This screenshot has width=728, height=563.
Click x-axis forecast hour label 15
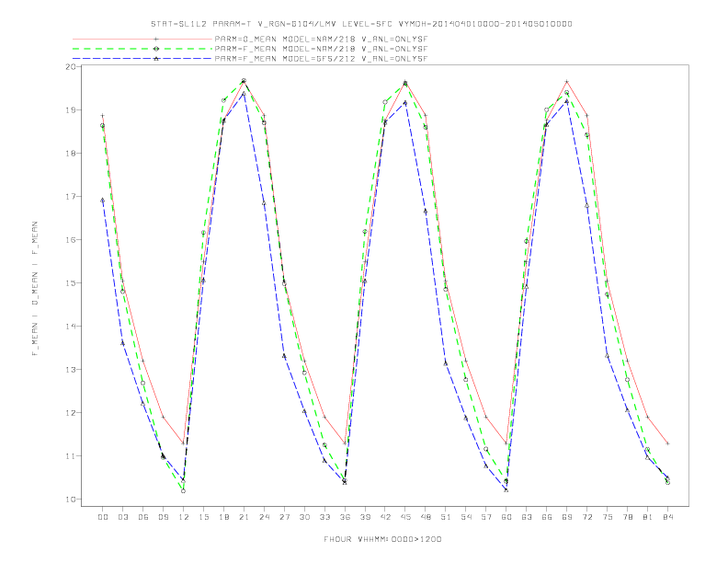click(203, 517)
